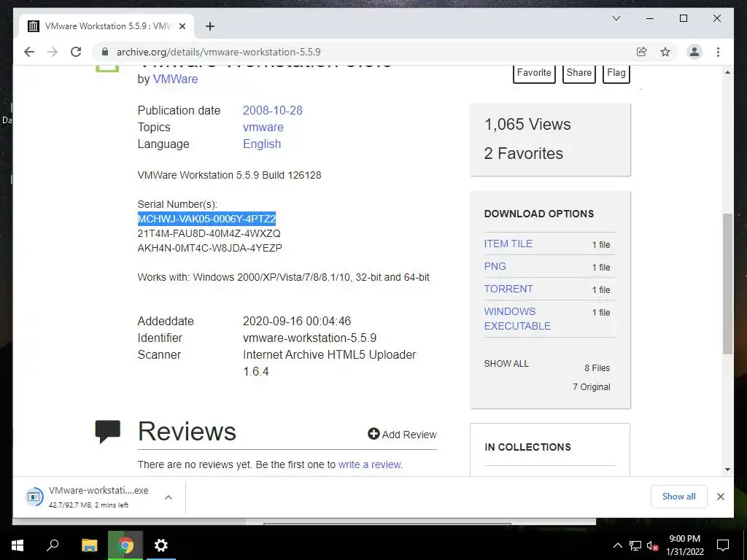Open the vmware topic link

[263, 127]
